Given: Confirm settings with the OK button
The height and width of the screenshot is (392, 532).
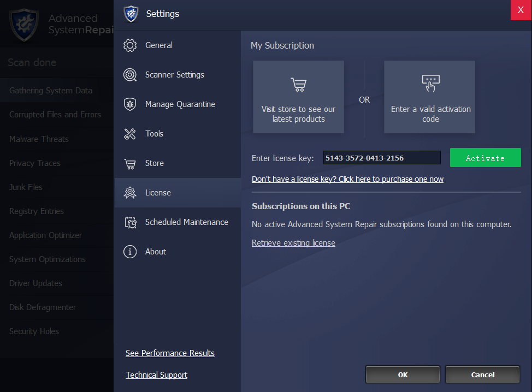Looking at the screenshot, I should [403, 375].
